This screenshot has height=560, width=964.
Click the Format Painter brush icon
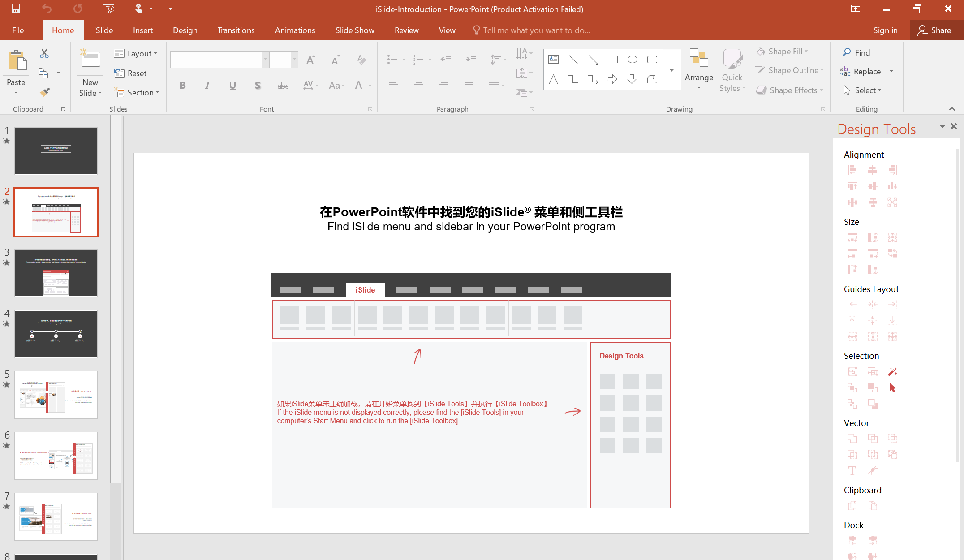(44, 92)
